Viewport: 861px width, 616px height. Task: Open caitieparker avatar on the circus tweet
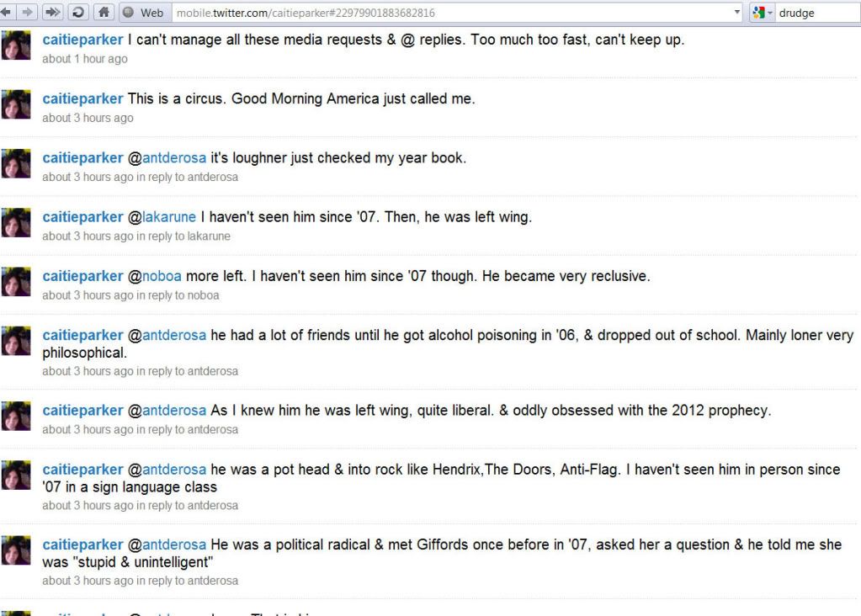click(x=15, y=104)
